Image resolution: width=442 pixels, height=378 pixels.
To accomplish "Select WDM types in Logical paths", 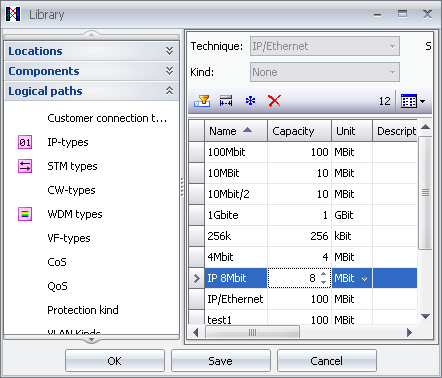I will (75, 214).
